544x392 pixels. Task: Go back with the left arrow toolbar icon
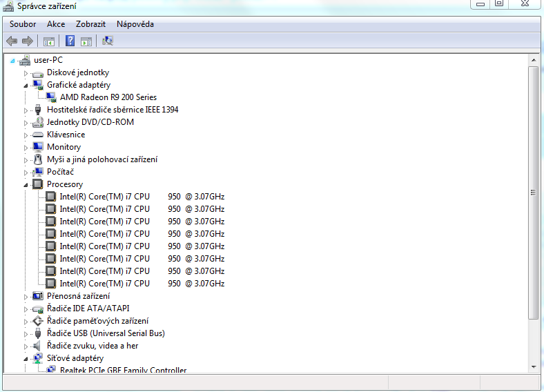click(12, 41)
